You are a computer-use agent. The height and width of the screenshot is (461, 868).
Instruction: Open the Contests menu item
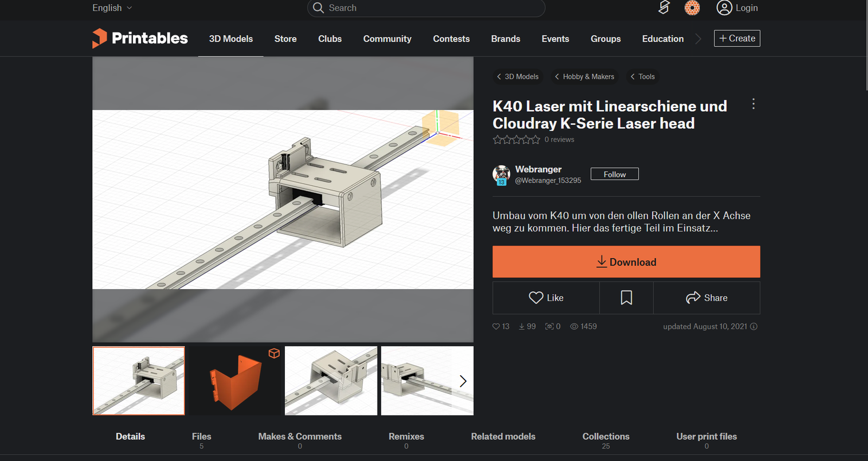451,39
